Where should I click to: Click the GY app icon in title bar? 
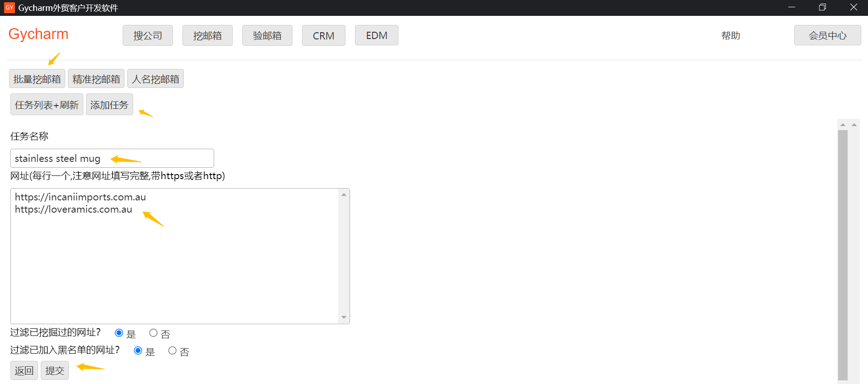point(10,8)
